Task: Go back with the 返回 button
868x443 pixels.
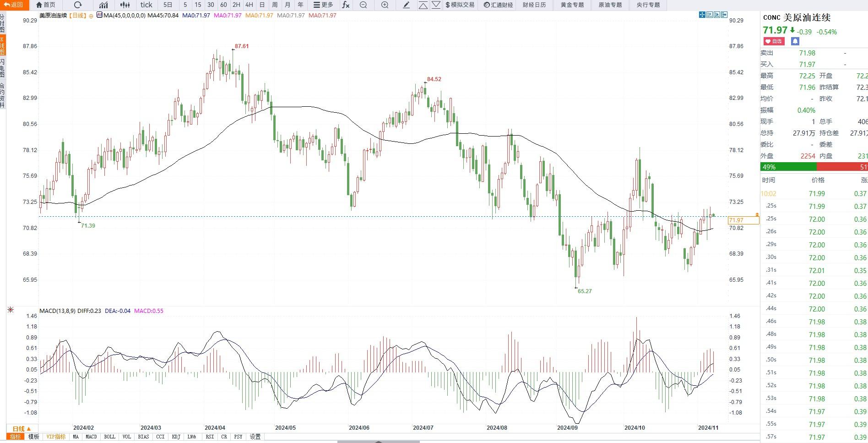Action: coord(14,5)
